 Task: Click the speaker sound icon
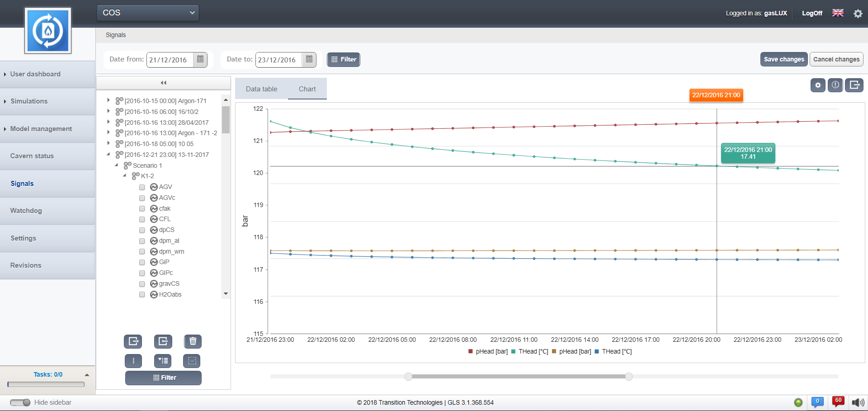858,402
